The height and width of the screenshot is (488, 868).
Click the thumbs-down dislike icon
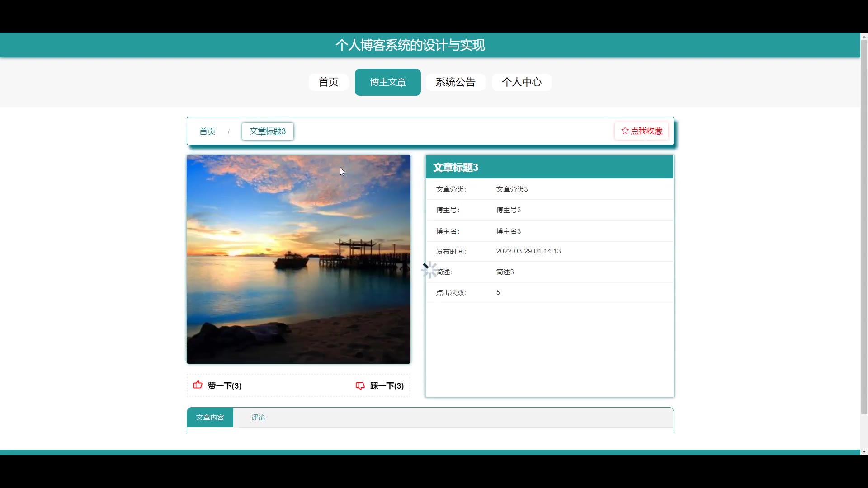(x=360, y=386)
